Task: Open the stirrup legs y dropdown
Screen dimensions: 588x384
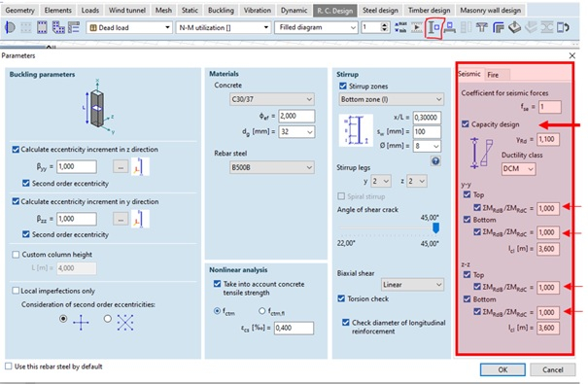Action: tap(381, 182)
